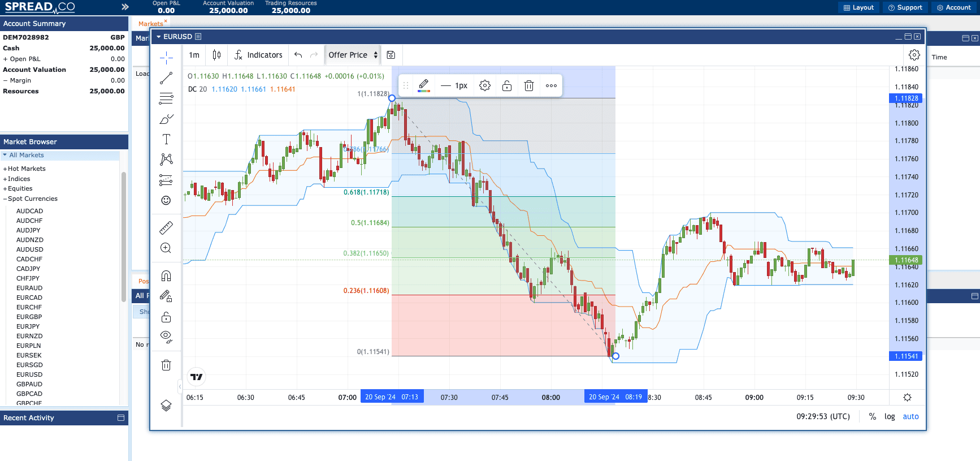
Task: Grab the floating toolbar drag handle
Action: [405, 85]
